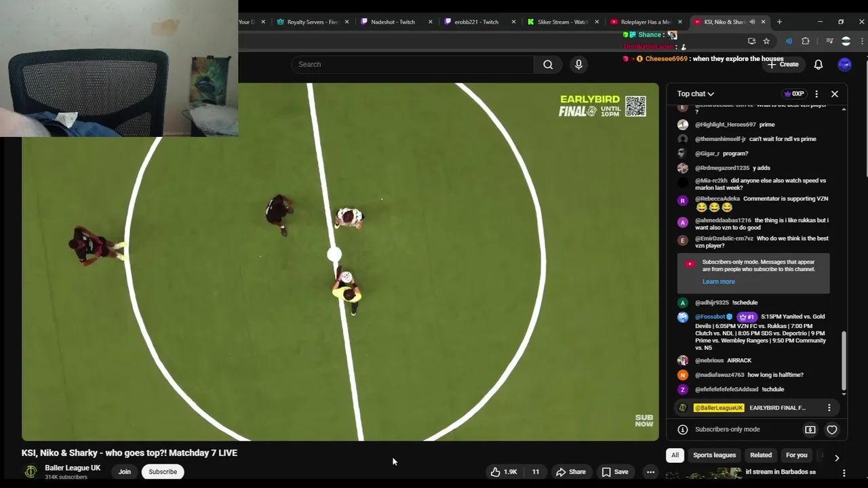Select the All filter chip
Screen dimensions: 868x488
click(x=675, y=455)
